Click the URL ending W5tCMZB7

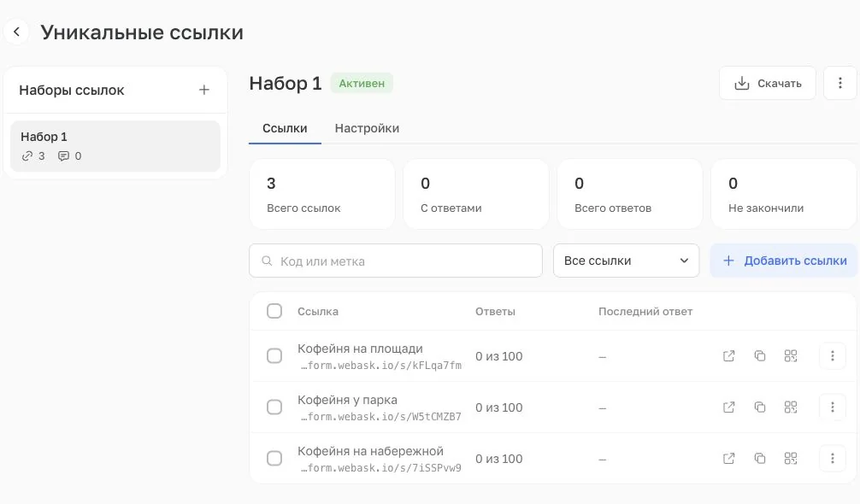click(x=380, y=417)
